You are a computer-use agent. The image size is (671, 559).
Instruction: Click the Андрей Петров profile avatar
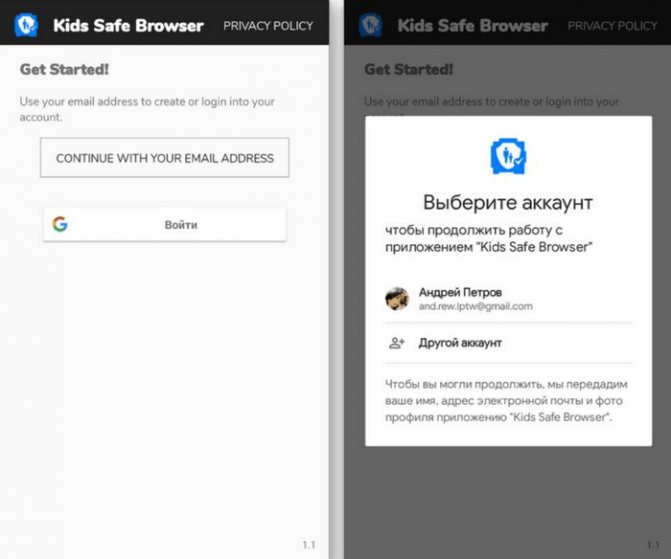click(x=397, y=299)
